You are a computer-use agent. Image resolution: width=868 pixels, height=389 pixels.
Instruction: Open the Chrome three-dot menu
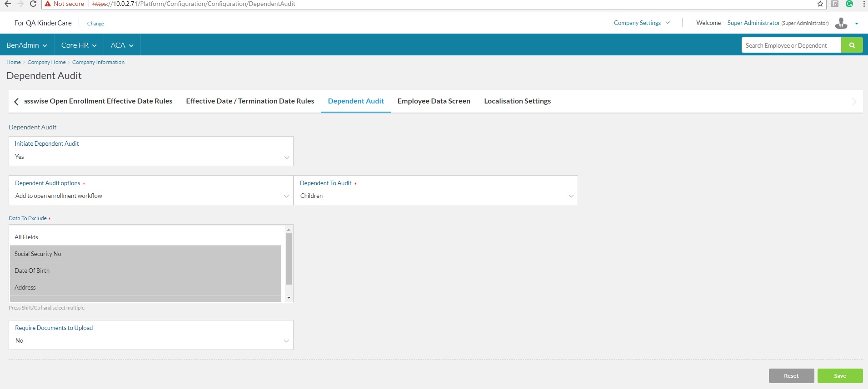(863, 4)
